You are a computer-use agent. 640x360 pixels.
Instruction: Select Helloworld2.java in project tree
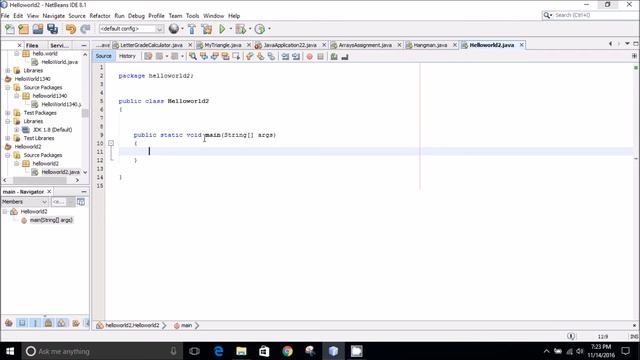[x=60, y=172]
